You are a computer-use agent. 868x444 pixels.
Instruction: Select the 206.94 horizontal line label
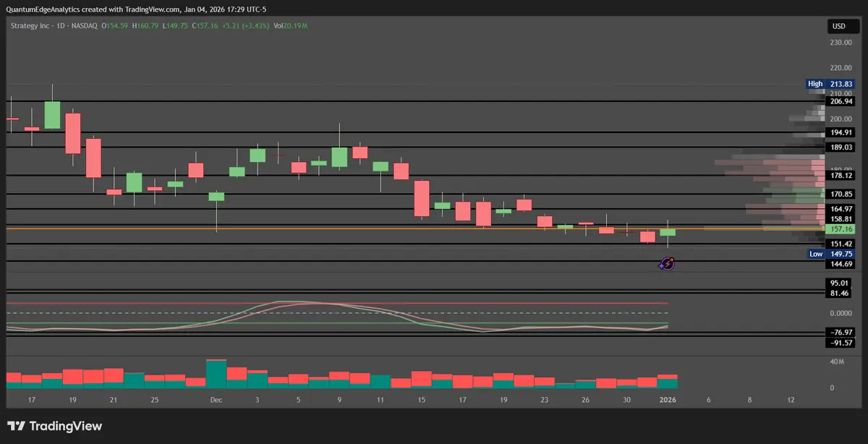click(839, 102)
